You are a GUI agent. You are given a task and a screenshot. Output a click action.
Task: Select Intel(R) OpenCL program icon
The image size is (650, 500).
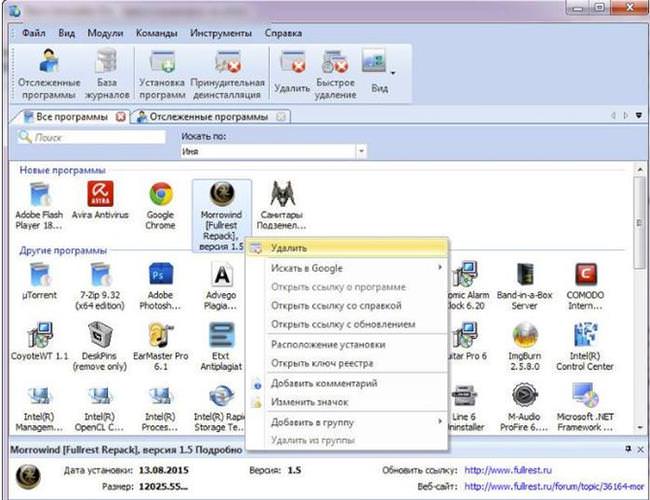(x=99, y=410)
